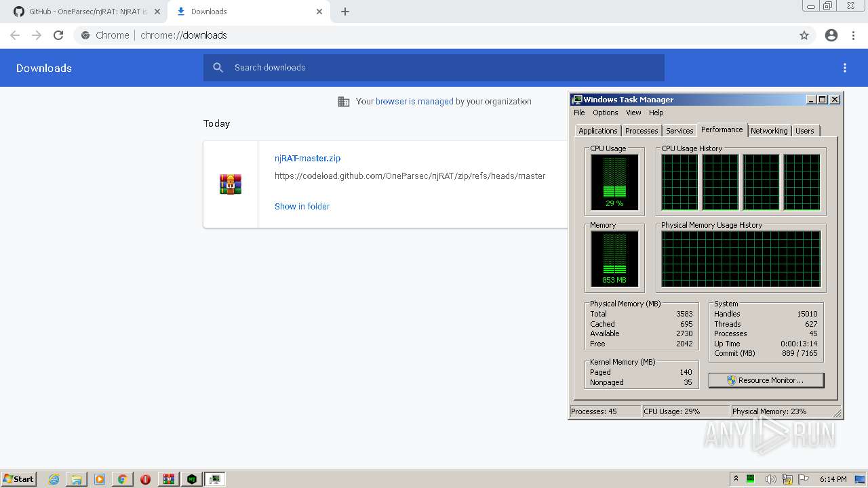
Task: Open the green NJ application in taskbar
Action: click(x=192, y=479)
